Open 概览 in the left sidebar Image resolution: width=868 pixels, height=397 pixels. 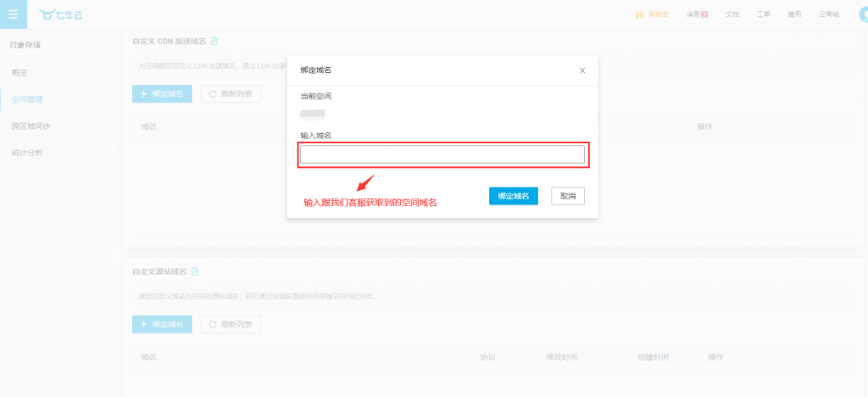pyautogui.click(x=19, y=72)
